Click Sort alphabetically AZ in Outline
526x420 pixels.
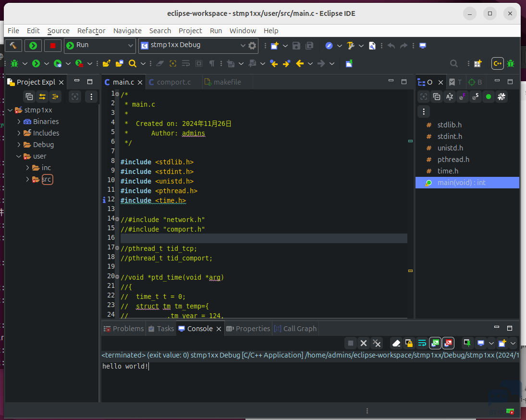[x=450, y=97]
